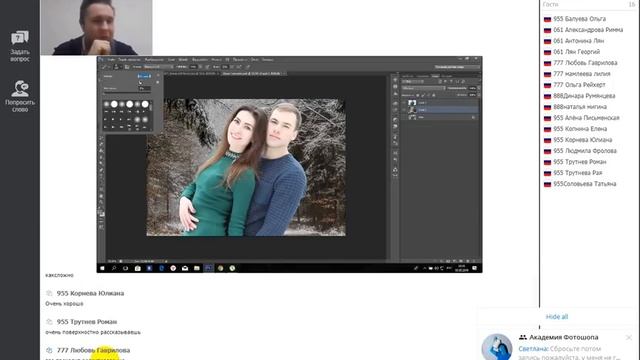Viewport: 640px width, 360px height.
Task: Click the lock all icon in Layers panel
Action: coord(434,95)
